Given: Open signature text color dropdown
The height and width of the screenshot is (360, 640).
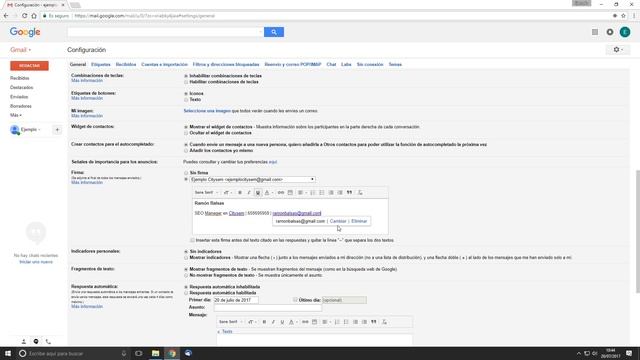Looking at the screenshot, I should click(x=269, y=192).
